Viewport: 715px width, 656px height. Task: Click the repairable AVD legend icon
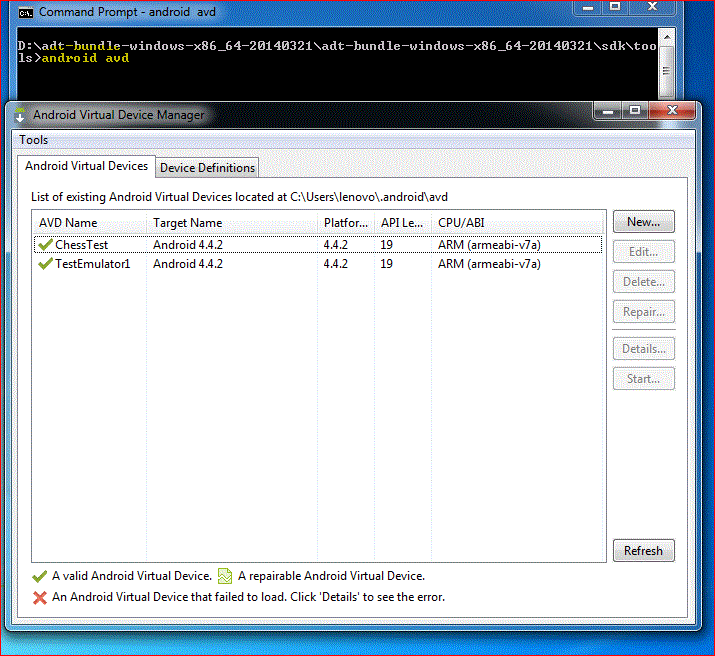(225, 576)
